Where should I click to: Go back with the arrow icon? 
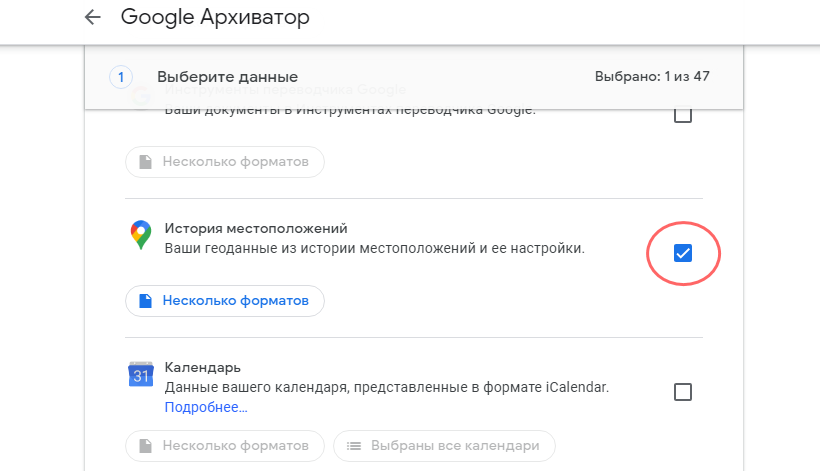click(x=93, y=17)
